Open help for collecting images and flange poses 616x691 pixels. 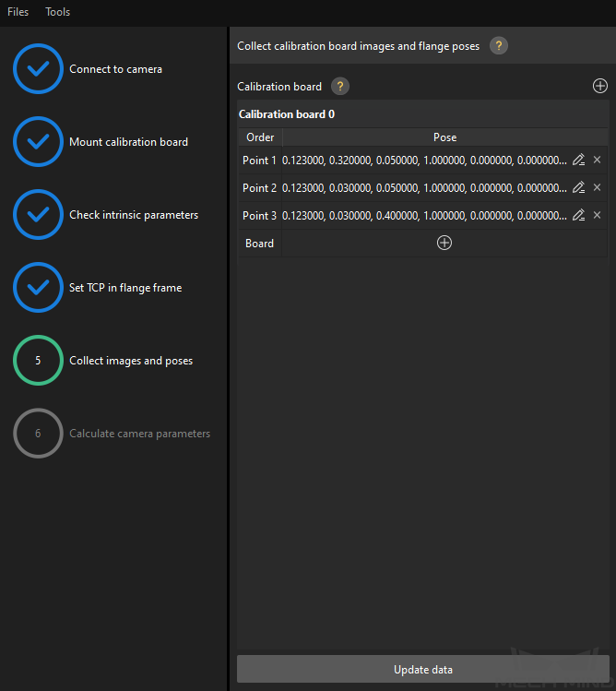499,46
